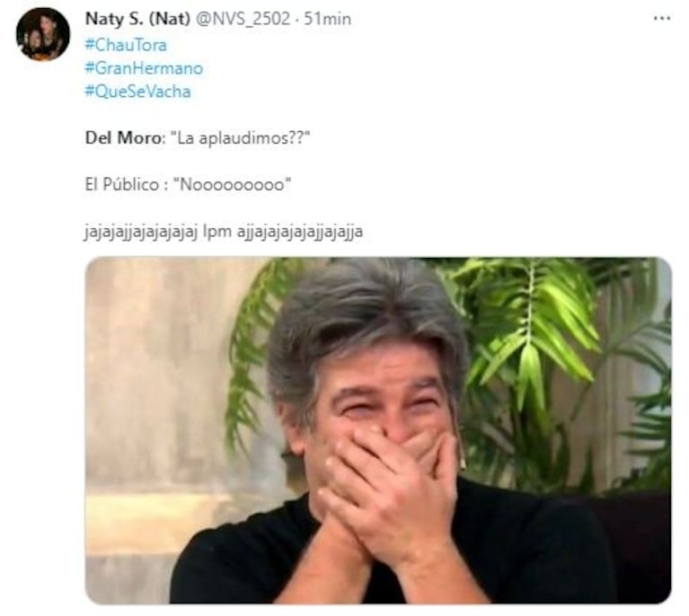The width and height of the screenshot is (689, 616).
Task: Open the @NVS_2502 handle profile
Action: 243,19
